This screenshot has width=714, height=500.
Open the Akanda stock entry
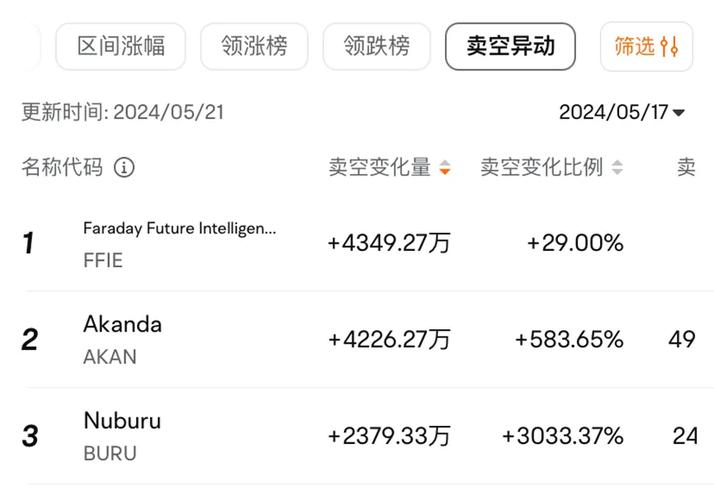(122, 324)
